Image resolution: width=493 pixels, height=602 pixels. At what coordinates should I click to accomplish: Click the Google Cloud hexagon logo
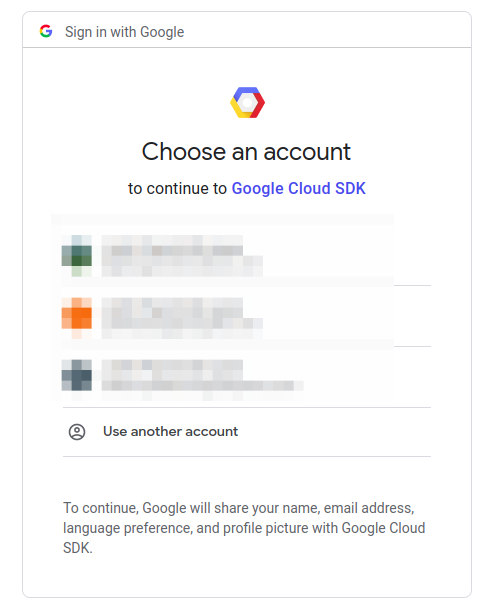pyautogui.click(x=247, y=103)
